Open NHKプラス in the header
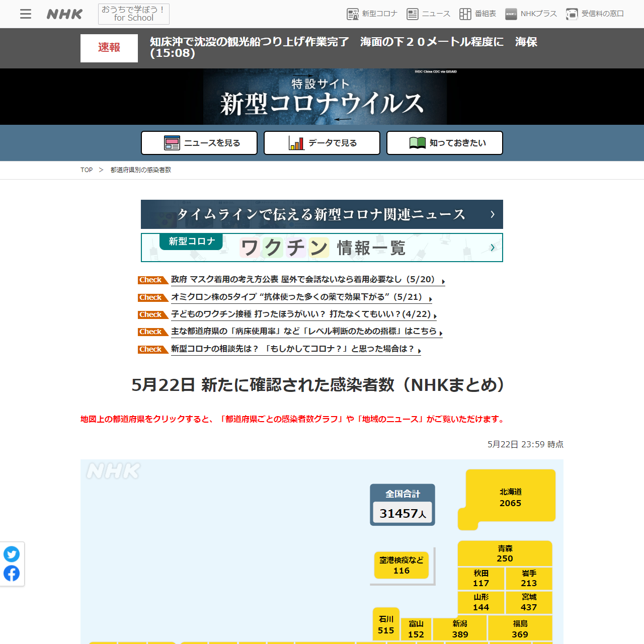Image resolution: width=644 pixels, height=644 pixels. [x=531, y=14]
